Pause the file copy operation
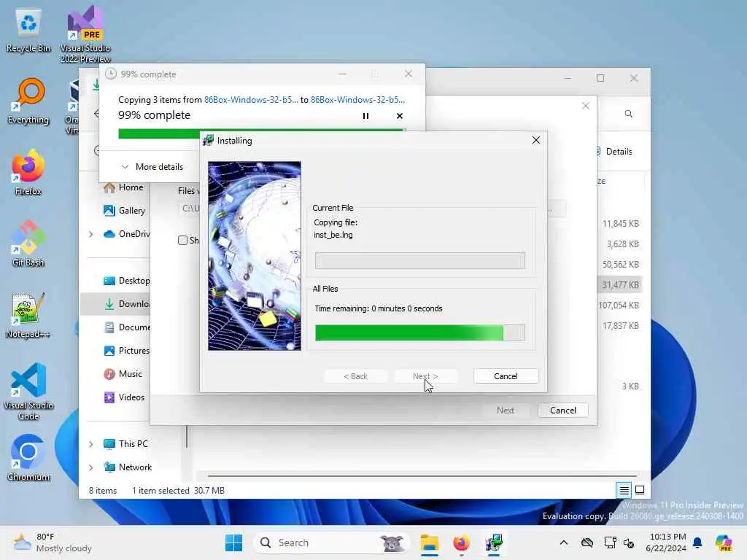Image resolution: width=747 pixels, height=560 pixels. coord(365,116)
